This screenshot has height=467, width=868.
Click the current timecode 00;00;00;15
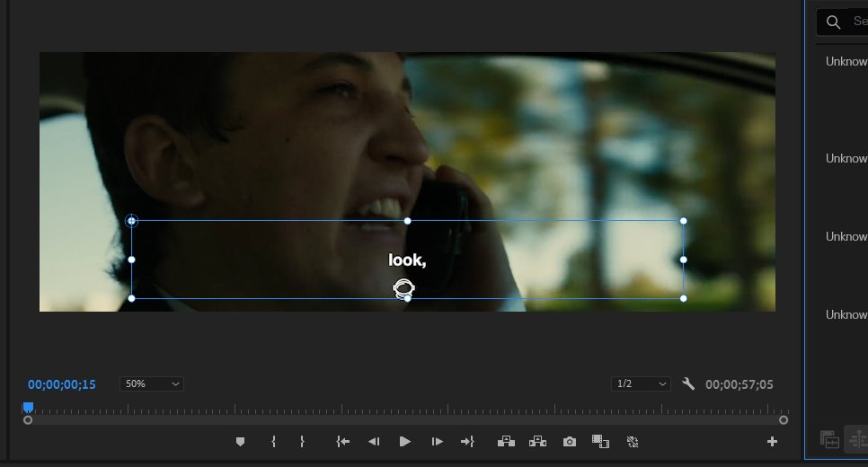[61, 384]
